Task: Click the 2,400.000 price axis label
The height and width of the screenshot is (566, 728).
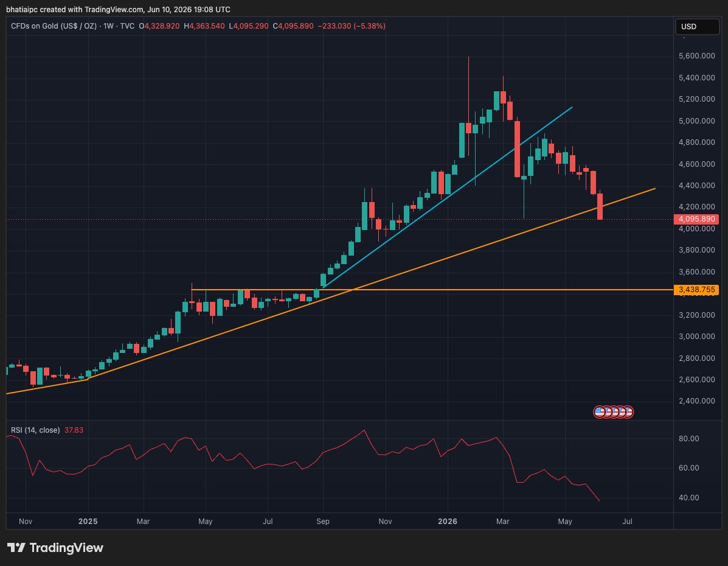Action: (696, 401)
